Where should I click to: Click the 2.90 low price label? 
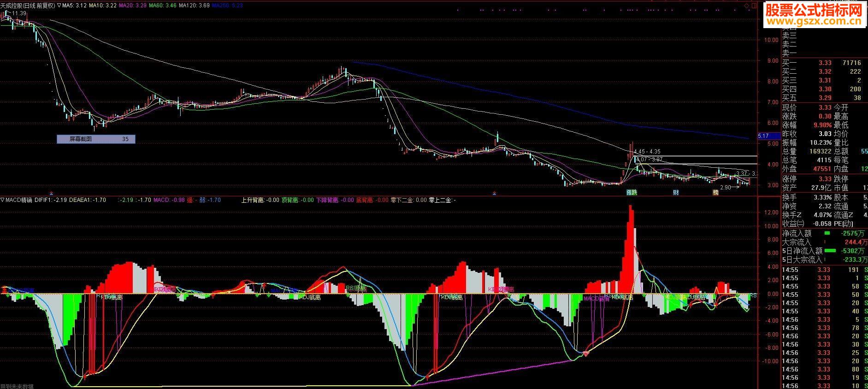tap(725, 188)
